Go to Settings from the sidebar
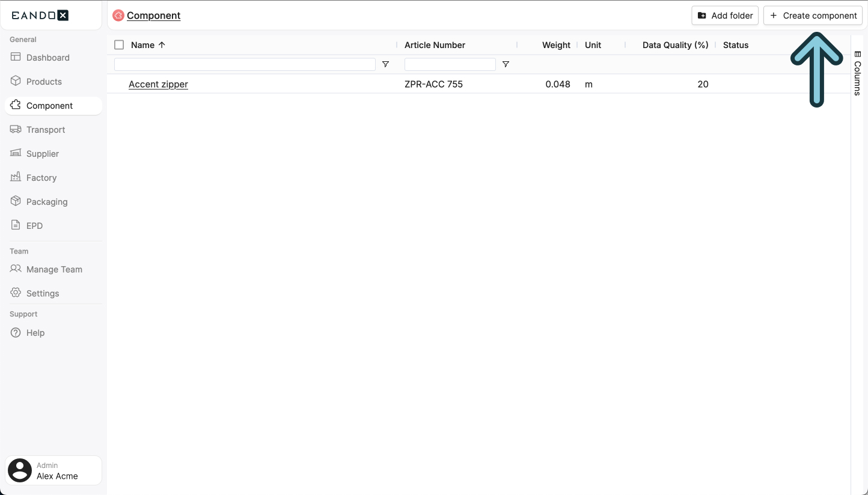 [x=42, y=293]
